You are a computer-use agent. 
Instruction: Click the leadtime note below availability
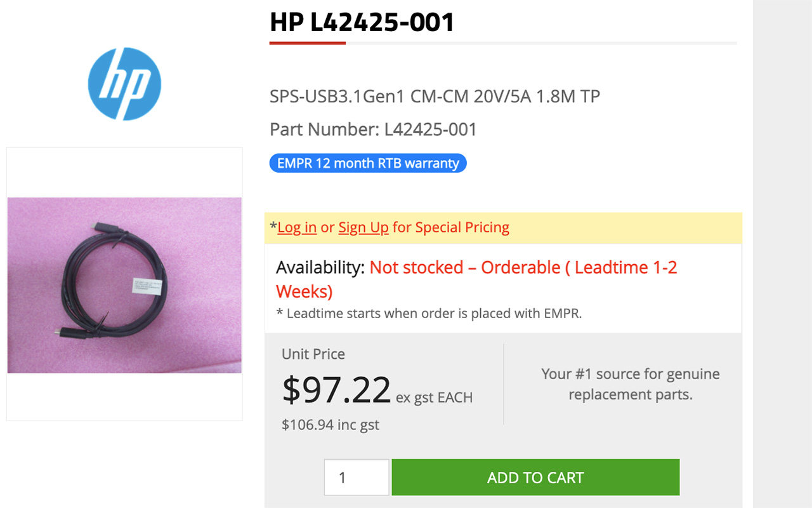(x=429, y=313)
